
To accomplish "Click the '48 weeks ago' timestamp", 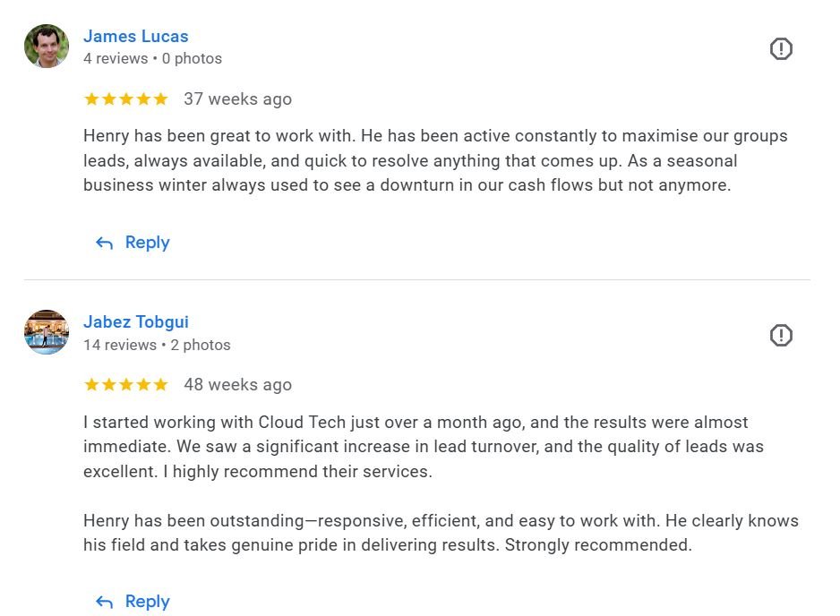I will coord(238,385).
